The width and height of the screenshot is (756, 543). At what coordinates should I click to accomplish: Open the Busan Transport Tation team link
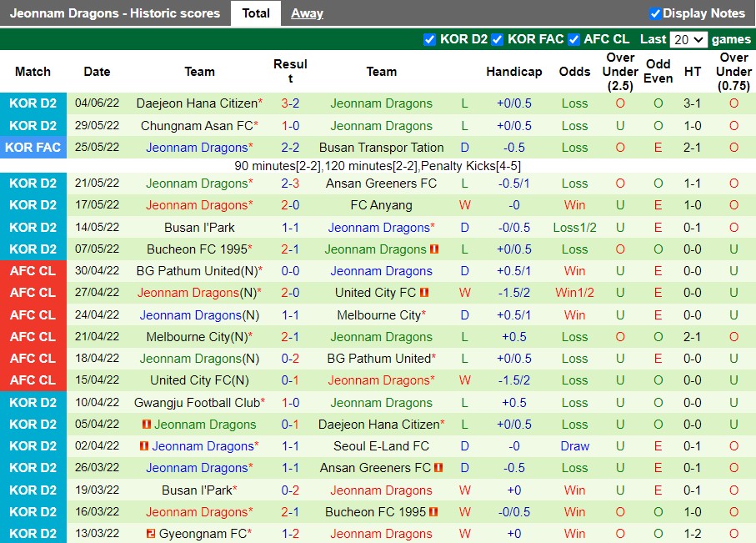click(381, 148)
